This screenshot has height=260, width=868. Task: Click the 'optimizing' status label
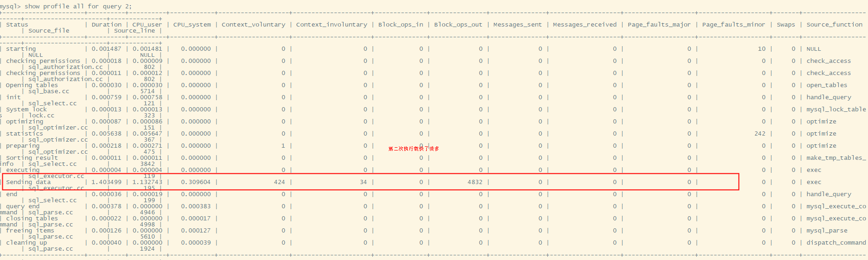coord(25,122)
